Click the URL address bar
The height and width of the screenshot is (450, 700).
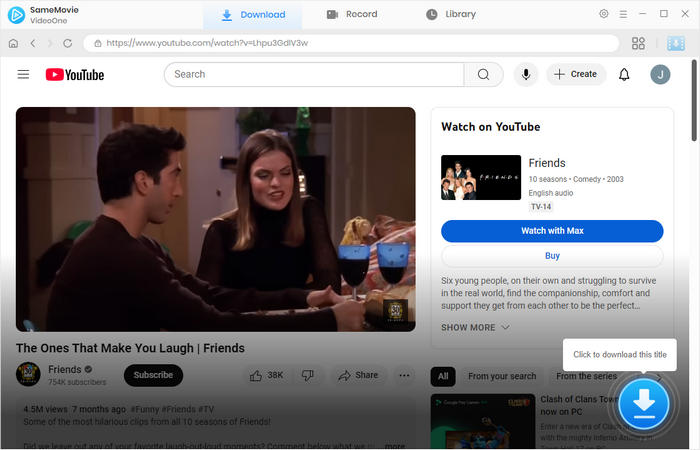351,43
